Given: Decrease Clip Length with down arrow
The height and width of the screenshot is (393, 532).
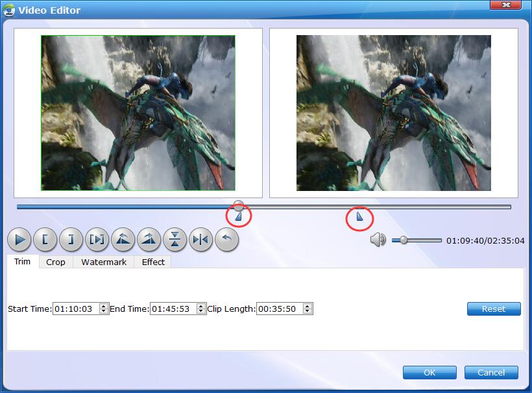Looking at the screenshot, I should (x=308, y=312).
